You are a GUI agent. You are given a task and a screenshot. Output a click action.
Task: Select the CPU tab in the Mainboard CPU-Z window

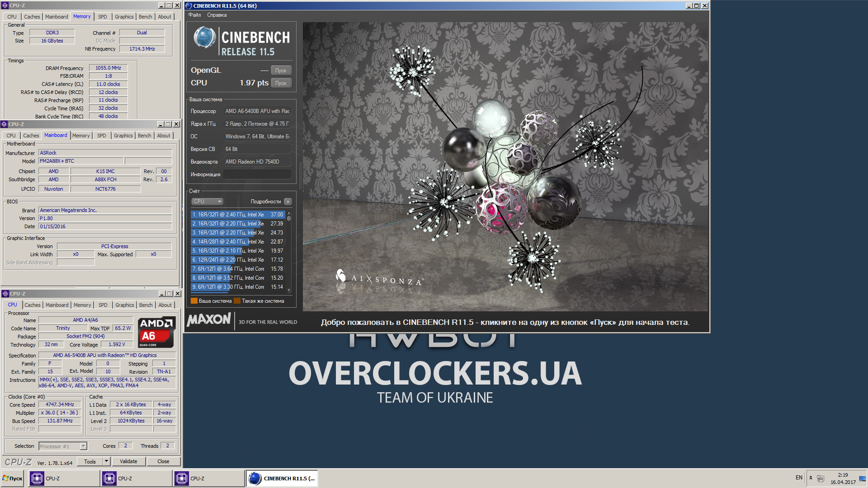11,136
